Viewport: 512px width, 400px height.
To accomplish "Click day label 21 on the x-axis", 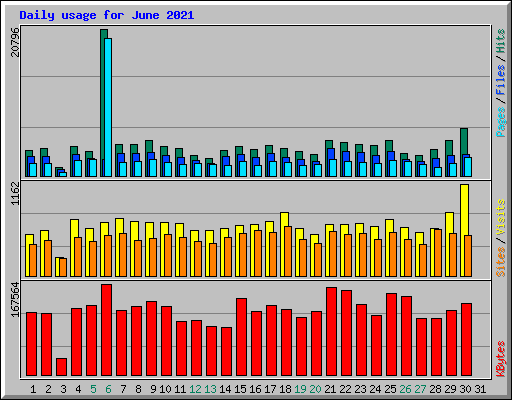I will click(x=330, y=389).
